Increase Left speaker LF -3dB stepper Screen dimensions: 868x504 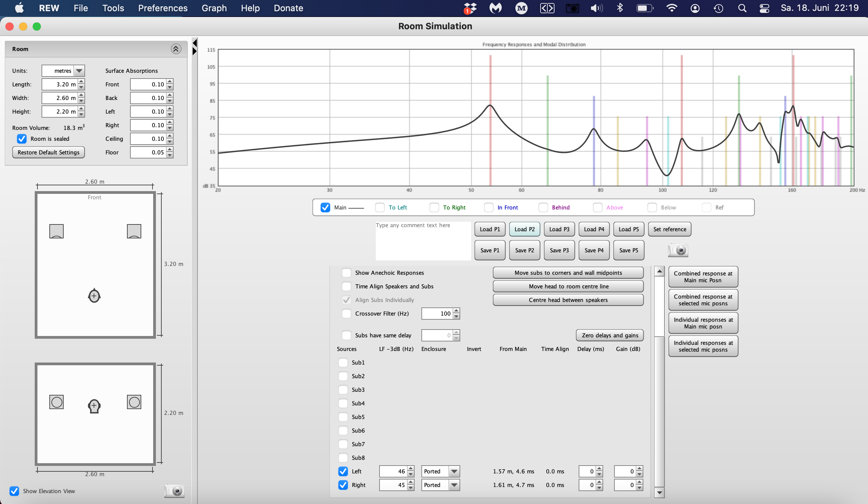411,469
